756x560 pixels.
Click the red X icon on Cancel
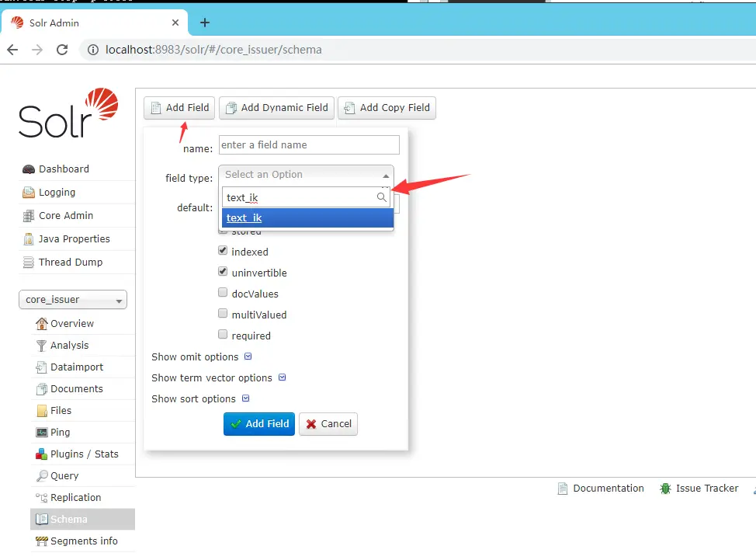pyautogui.click(x=311, y=424)
